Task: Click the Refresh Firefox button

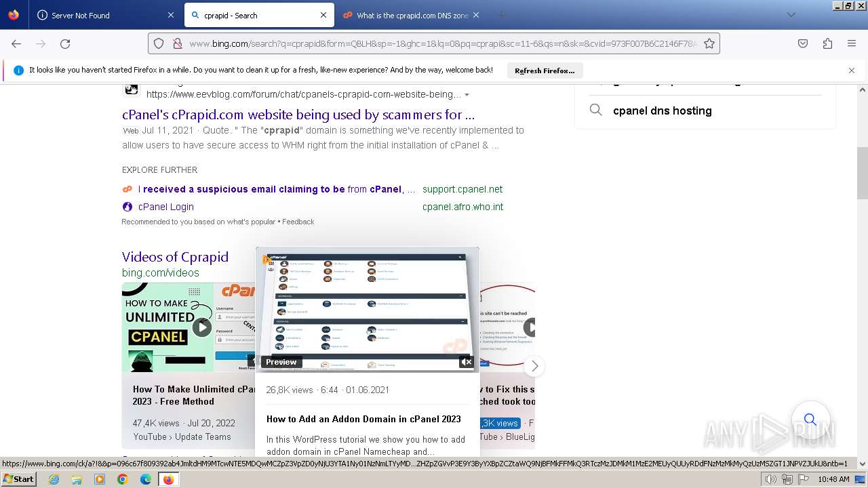Action: [x=545, y=70]
